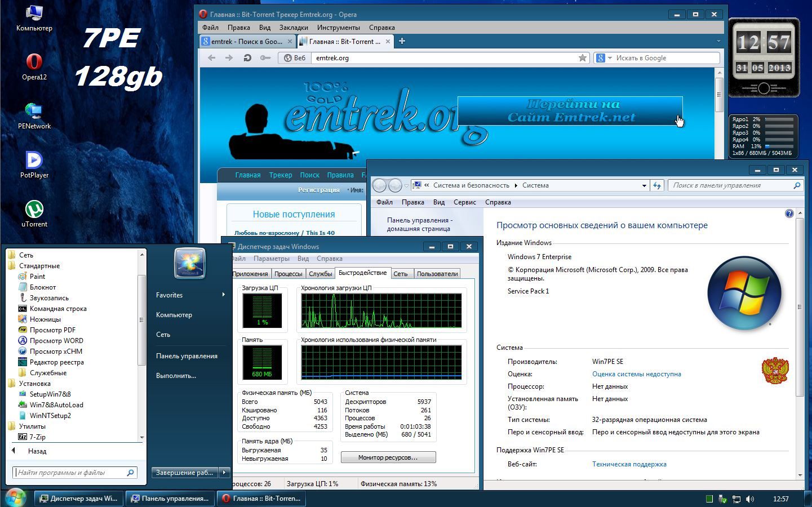Open the Компьютер desktop icon

click(x=34, y=18)
